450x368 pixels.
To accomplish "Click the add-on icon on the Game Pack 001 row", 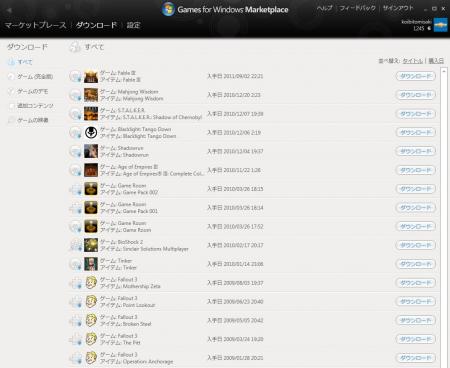I will pos(76,208).
